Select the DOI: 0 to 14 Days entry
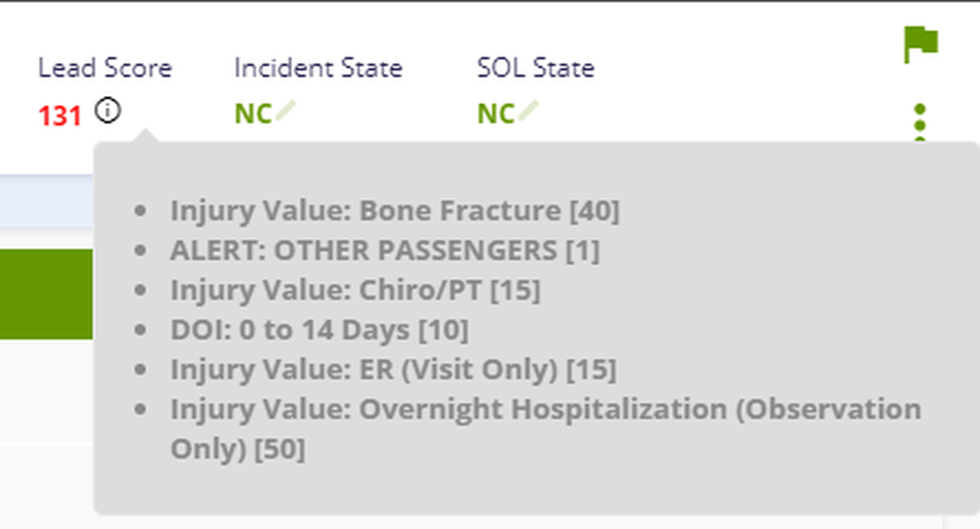Viewport: 980px width, 529px height. pyautogui.click(x=319, y=330)
